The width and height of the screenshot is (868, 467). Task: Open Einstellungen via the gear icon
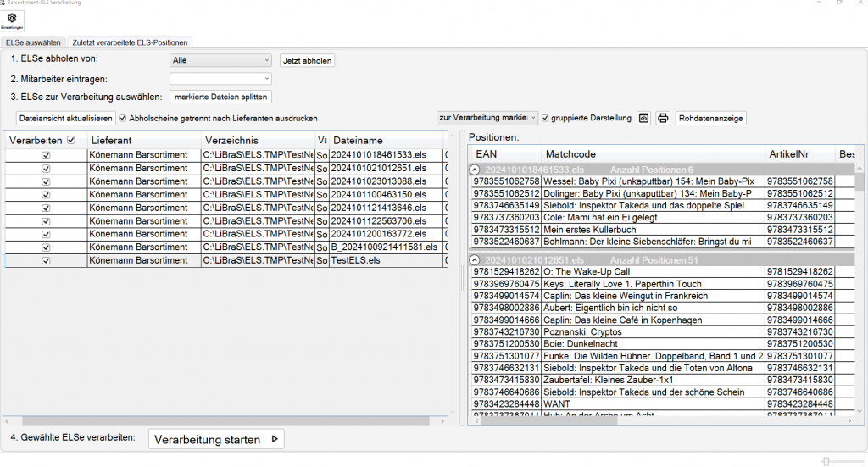click(12, 19)
